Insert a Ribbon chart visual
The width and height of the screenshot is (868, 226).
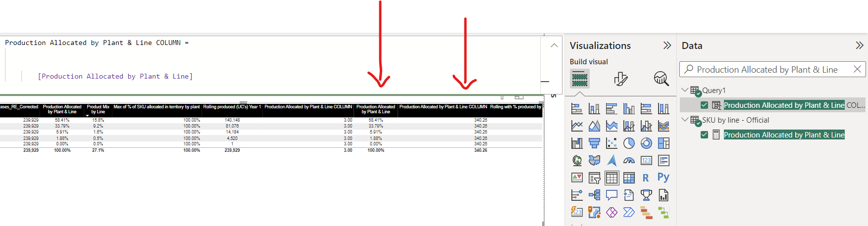point(664,126)
